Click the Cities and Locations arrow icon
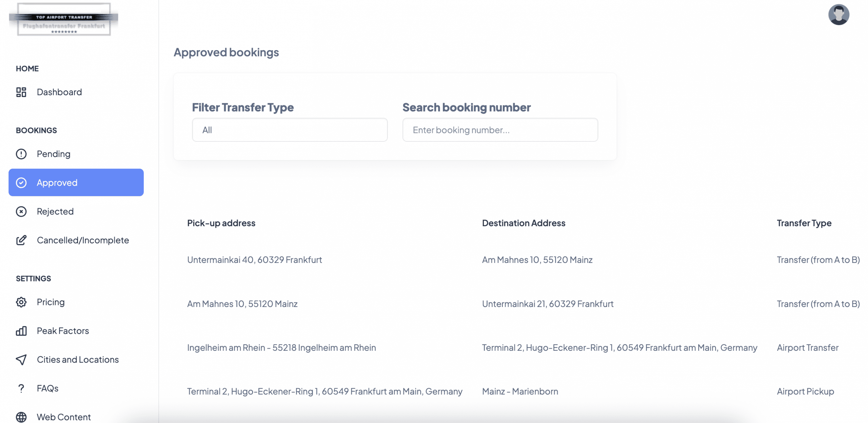The height and width of the screenshot is (423, 868). coord(21,360)
